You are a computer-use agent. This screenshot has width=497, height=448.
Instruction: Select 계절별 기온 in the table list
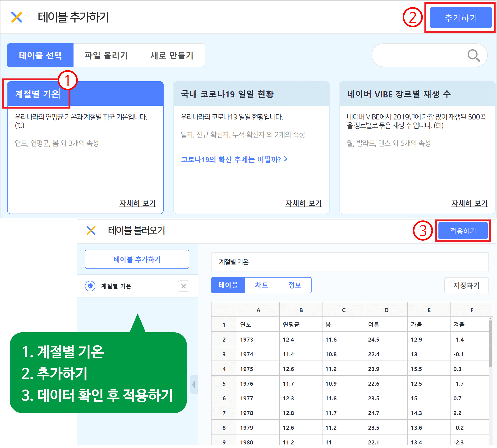tap(138, 286)
